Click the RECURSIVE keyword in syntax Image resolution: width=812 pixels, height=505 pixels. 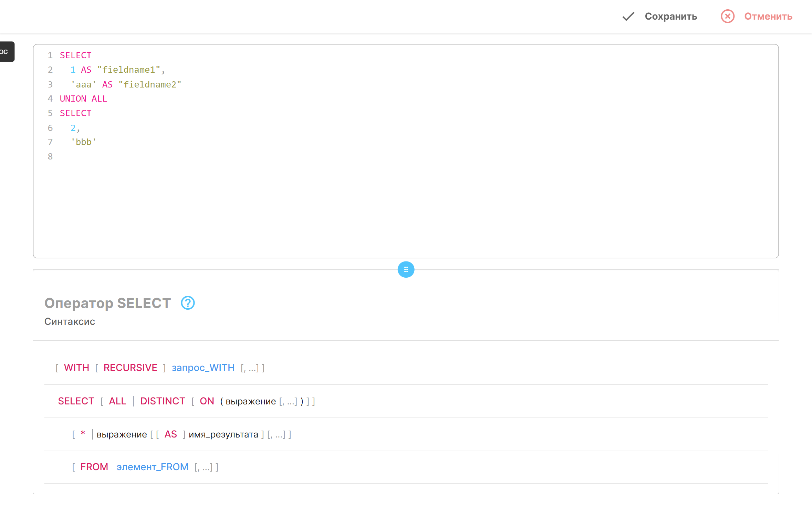point(130,368)
